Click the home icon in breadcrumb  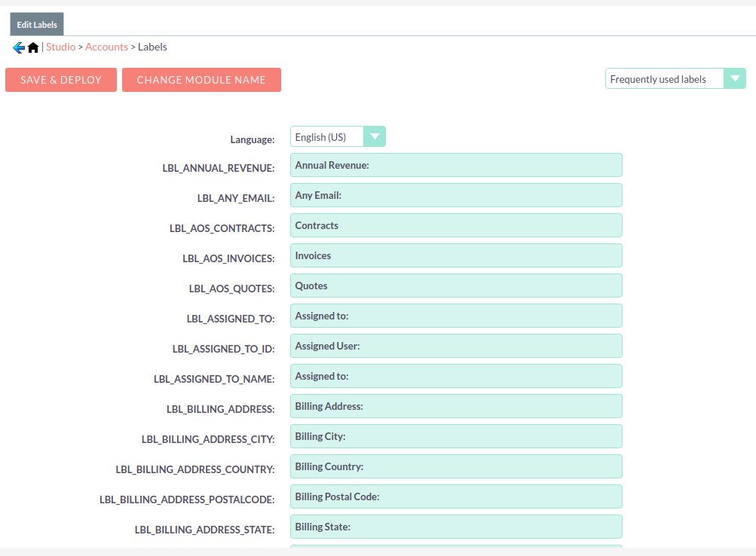pos(33,47)
